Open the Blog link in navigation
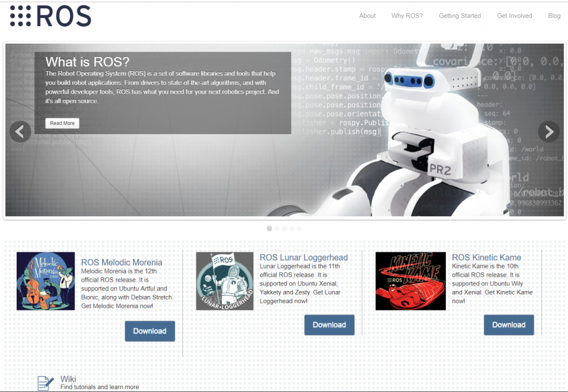The width and height of the screenshot is (568, 392). [x=554, y=16]
